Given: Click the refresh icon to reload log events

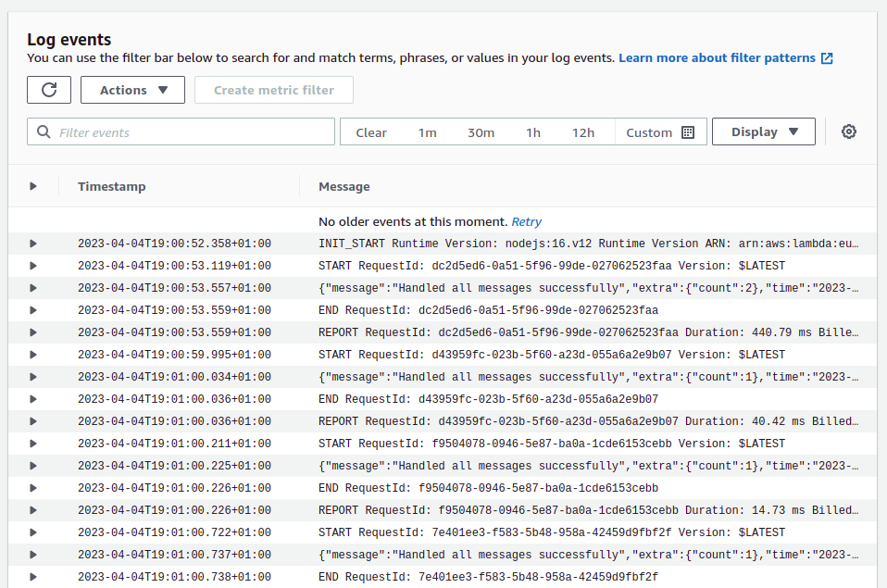Looking at the screenshot, I should (x=48, y=90).
